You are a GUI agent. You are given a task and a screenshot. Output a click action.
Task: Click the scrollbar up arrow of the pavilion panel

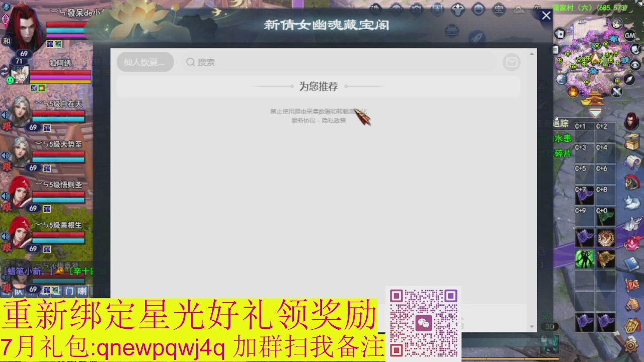532,53
